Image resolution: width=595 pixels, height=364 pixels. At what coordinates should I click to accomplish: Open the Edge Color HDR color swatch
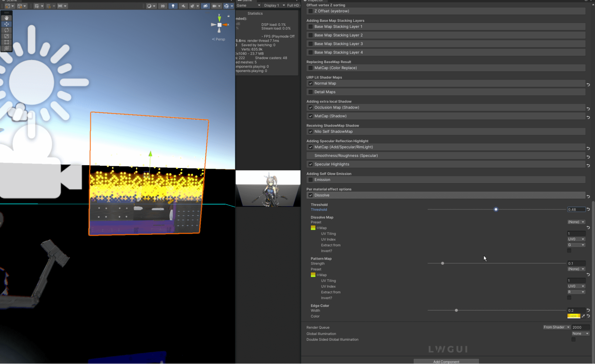574,316
